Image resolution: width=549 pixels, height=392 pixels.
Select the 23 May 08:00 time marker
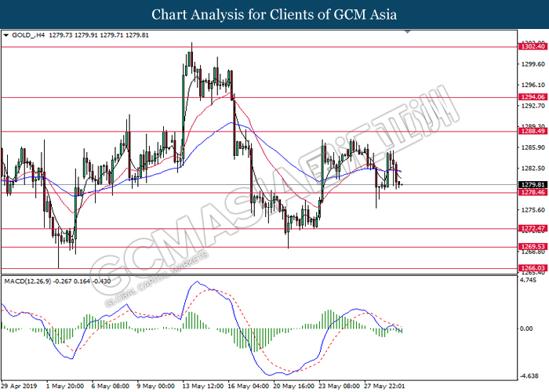[339, 386]
